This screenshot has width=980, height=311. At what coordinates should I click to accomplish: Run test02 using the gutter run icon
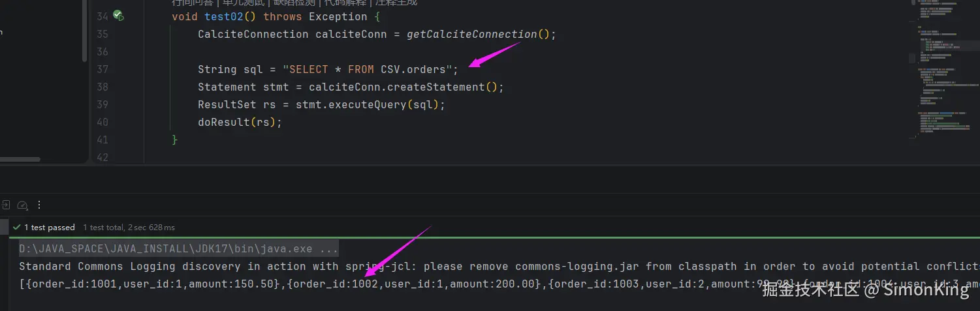point(119,16)
